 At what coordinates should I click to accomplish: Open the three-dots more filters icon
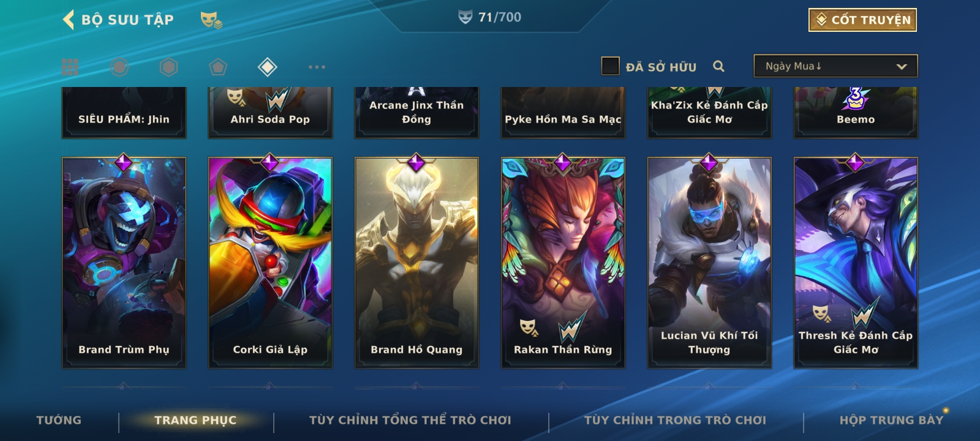pyautogui.click(x=317, y=67)
